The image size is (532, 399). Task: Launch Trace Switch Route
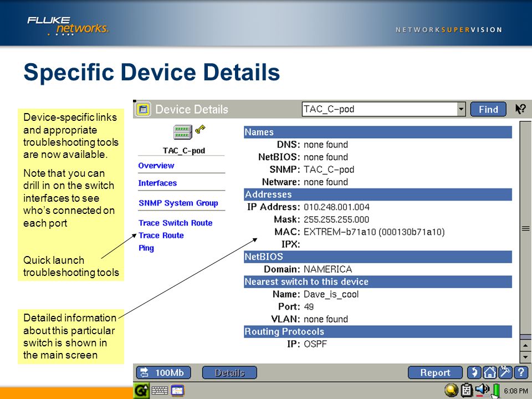(x=176, y=223)
